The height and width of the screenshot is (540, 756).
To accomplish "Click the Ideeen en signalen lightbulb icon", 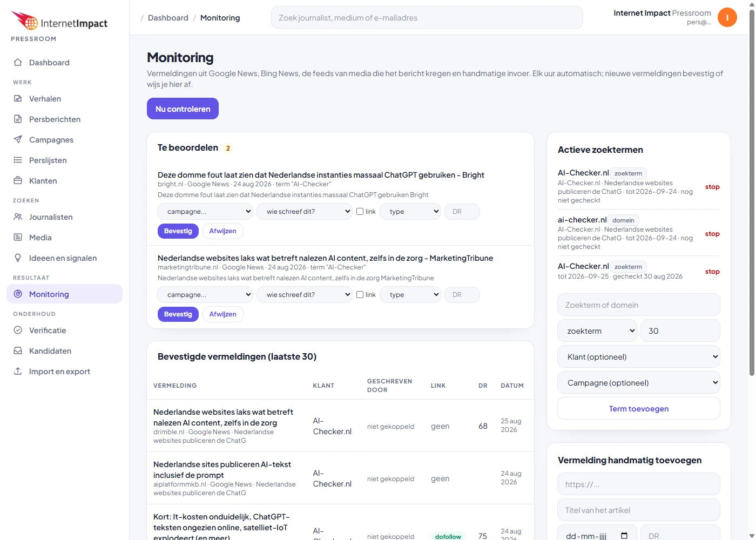I will (x=18, y=258).
